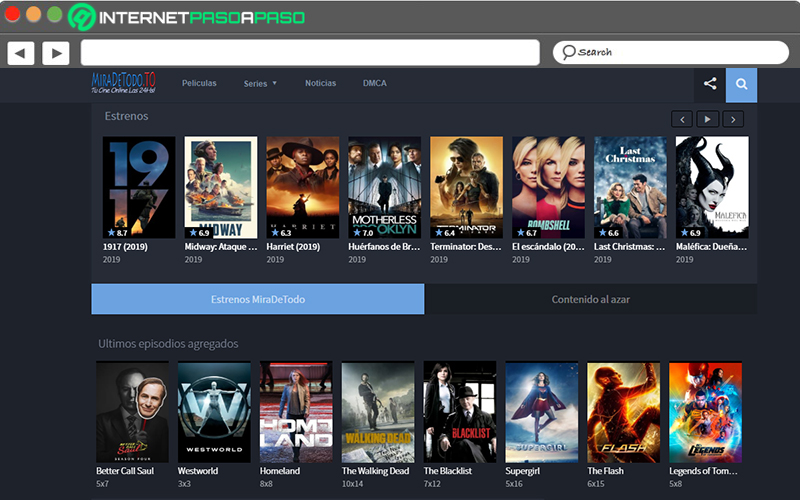Open the share icon in site header
800x500 pixels.
(710, 84)
